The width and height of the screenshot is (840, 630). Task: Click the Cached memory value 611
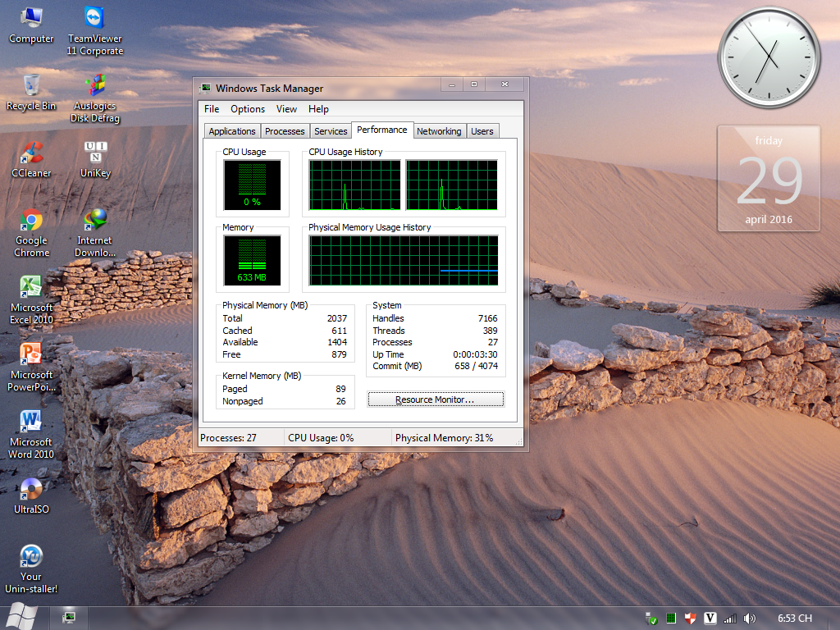click(x=339, y=331)
